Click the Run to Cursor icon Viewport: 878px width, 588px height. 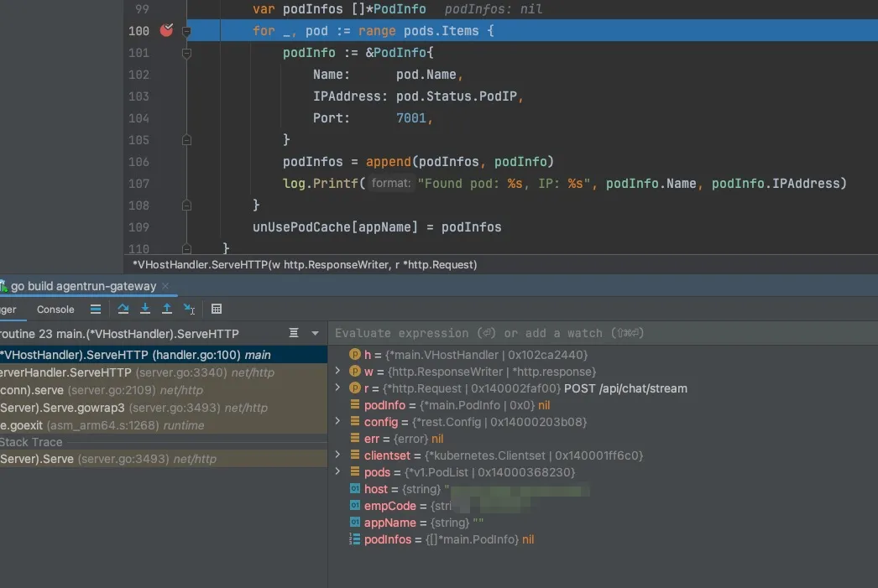click(x=189, y=310)
